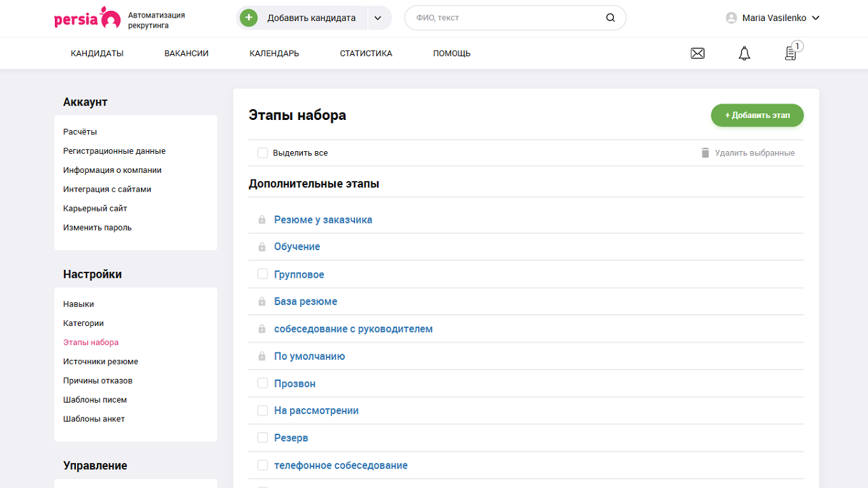Click the lock icon beside Обучение stage
868x488 pixels.
(262, 247)
